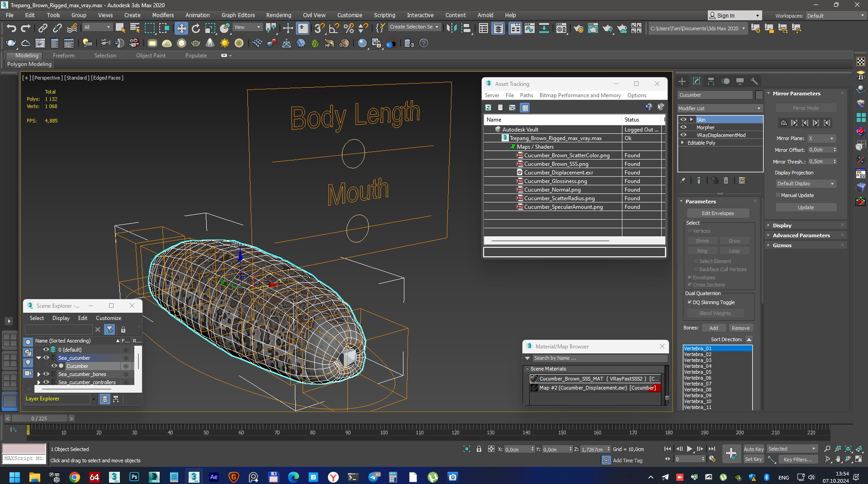Toggle selection lock padlock in status bar
Screen dimensions: 868x484
(x=479, y=449)
